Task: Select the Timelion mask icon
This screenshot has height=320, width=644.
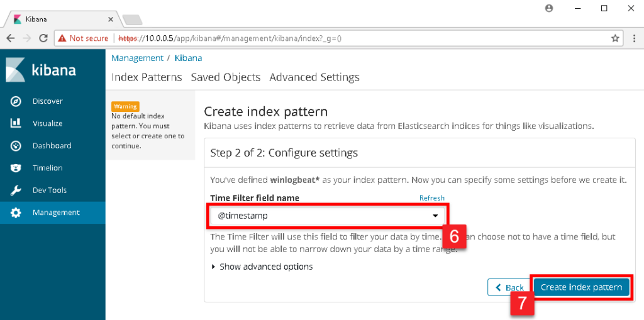Action: (16, 168)
